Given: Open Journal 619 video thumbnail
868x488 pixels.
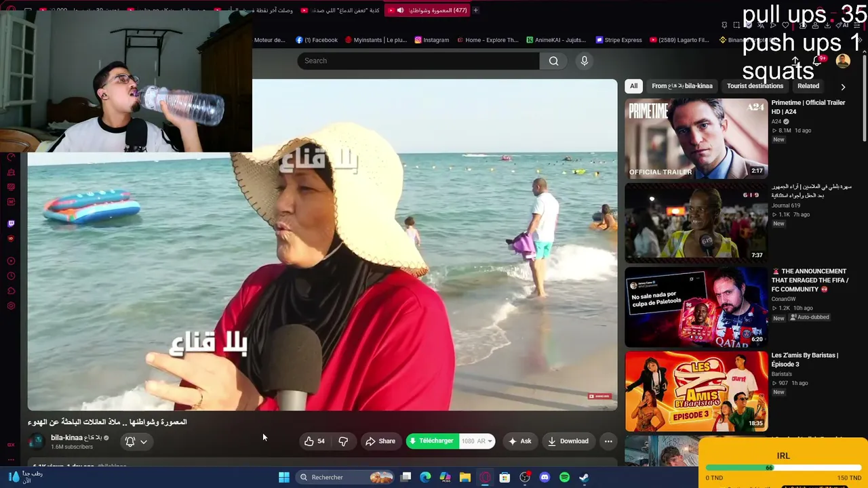Looking at the screenshot, I should pos(696,223).
